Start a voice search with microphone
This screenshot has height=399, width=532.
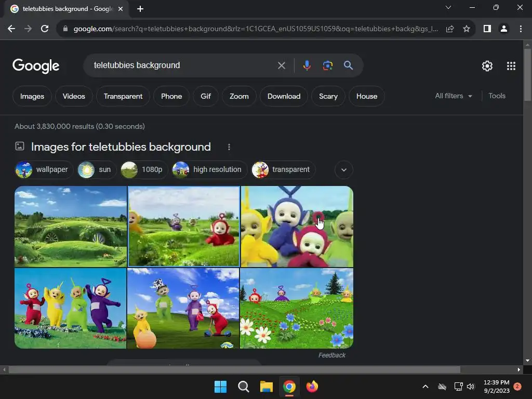(x=307, y=65)
